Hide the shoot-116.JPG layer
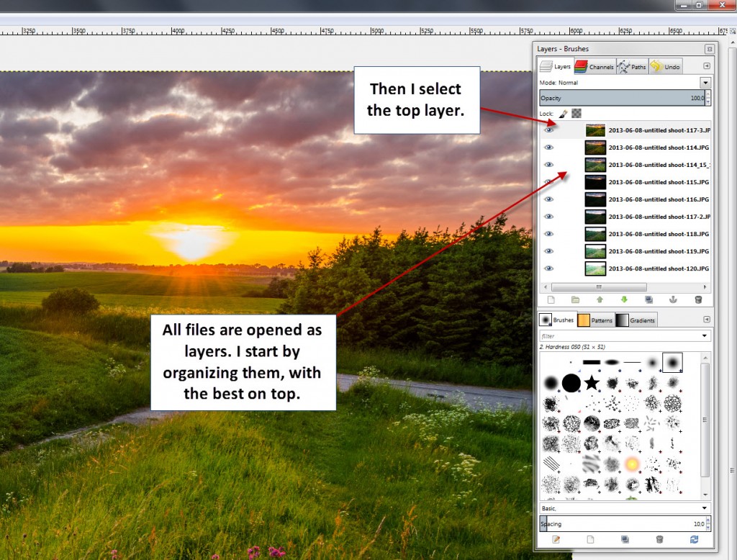This screenshot has width=737, height=560. [x=548, y=199]
